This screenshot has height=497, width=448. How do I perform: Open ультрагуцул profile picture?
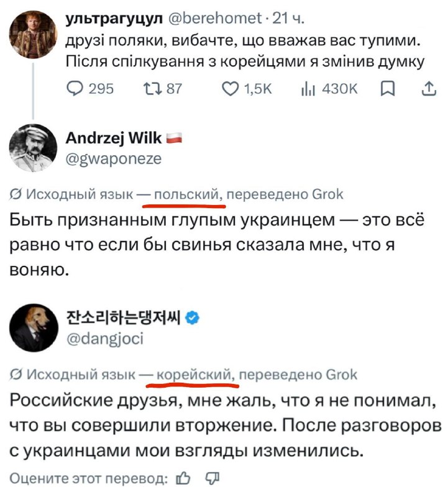pyautogui.click(x=33, y=35)
